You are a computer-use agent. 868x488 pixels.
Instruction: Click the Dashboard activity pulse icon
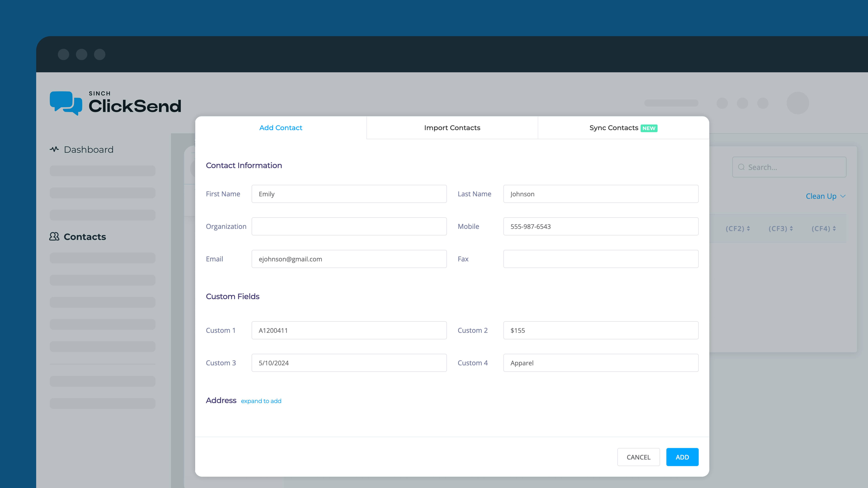[x=54, y=149]
